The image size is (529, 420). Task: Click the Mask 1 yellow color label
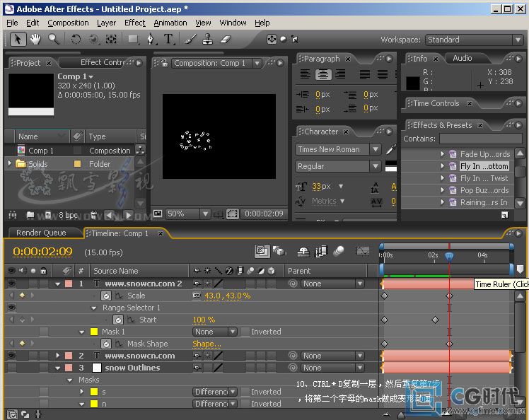(94, 332)
